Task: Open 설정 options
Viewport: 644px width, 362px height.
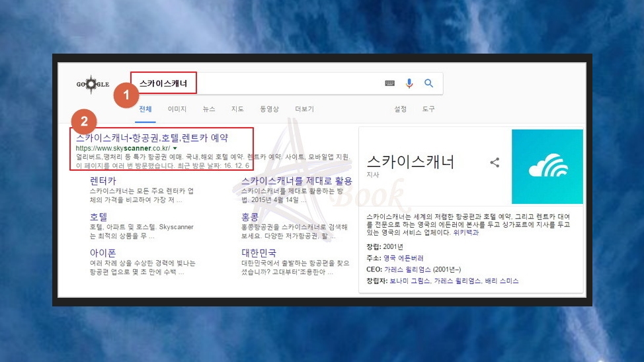Action: [400, 109]
